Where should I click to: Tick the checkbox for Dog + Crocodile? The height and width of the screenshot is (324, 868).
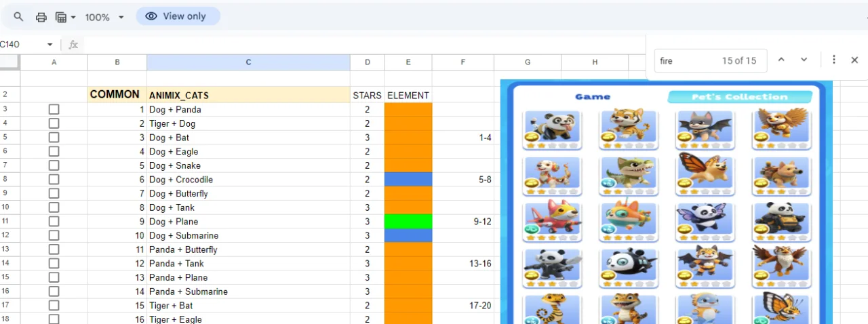click(54, 180)
